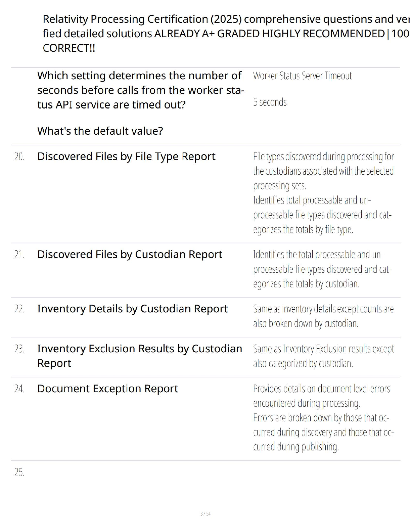Viewport: 411px width, 532px height.
Task: Select 'Discovered Files by File Type Report' term
Action: tap(126, 157)
